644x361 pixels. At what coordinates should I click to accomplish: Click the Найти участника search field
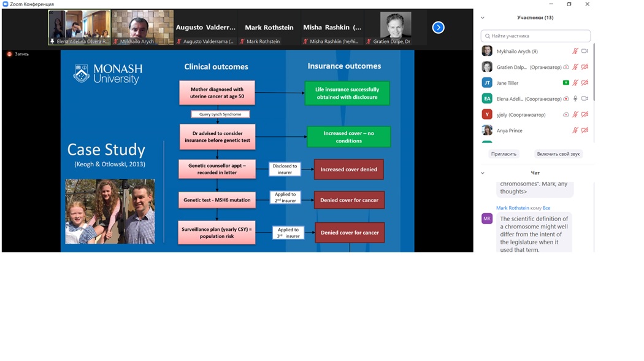[535, 36]
